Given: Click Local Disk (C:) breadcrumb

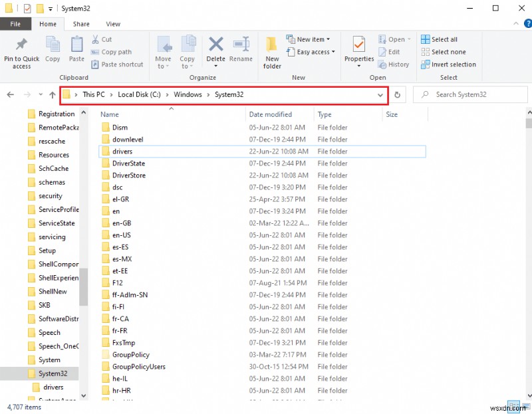Looking at the screenshot, I should point(139,94).
